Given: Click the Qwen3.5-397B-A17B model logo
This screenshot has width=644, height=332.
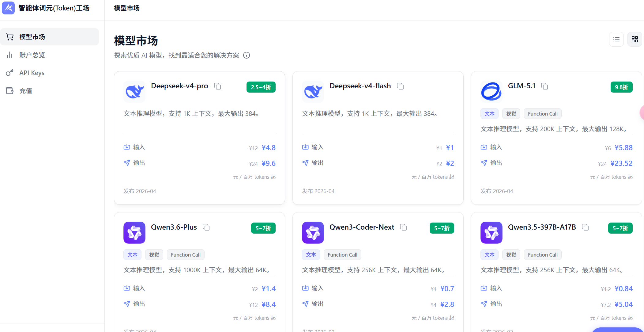Looking at the screenshot, I should 491,233.
